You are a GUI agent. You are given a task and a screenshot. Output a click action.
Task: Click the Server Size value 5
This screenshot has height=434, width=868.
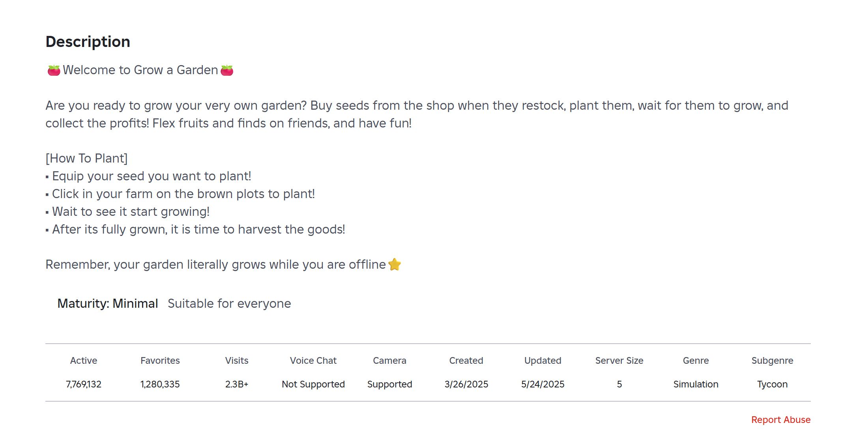tap(619, 384)
